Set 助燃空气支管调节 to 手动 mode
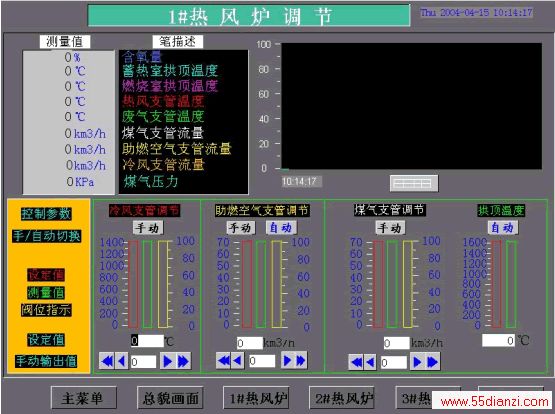 coord(241,228)
